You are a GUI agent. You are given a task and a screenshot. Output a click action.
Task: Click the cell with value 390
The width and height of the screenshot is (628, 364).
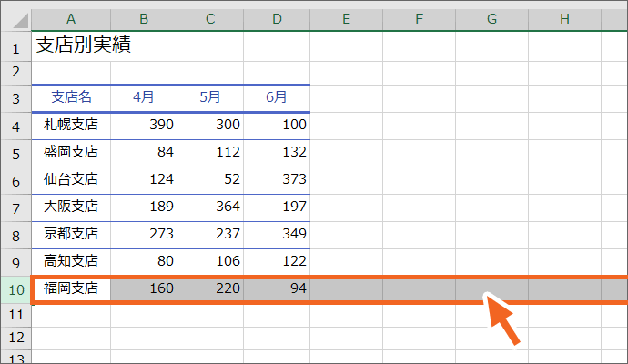(144, 126)
